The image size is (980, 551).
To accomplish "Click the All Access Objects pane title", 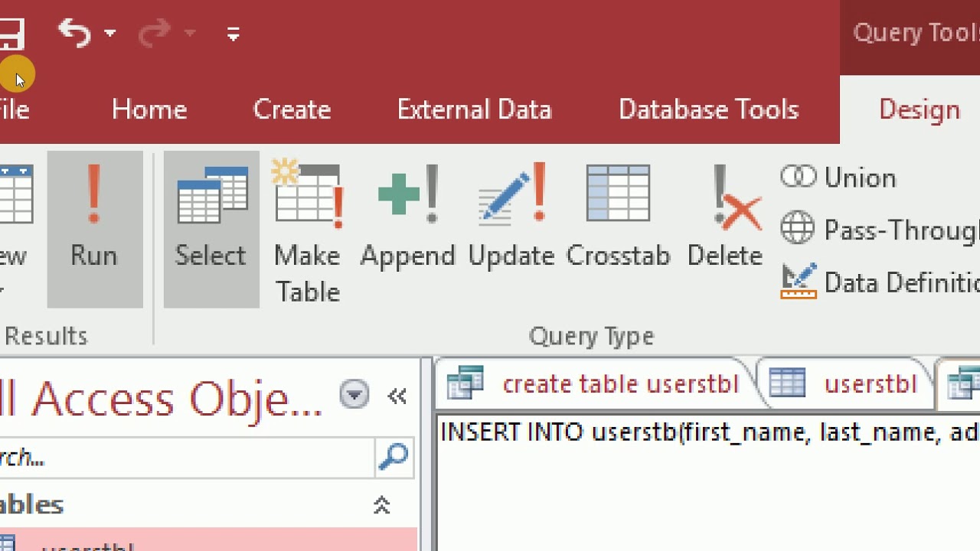I will click(x=162, y=398).
